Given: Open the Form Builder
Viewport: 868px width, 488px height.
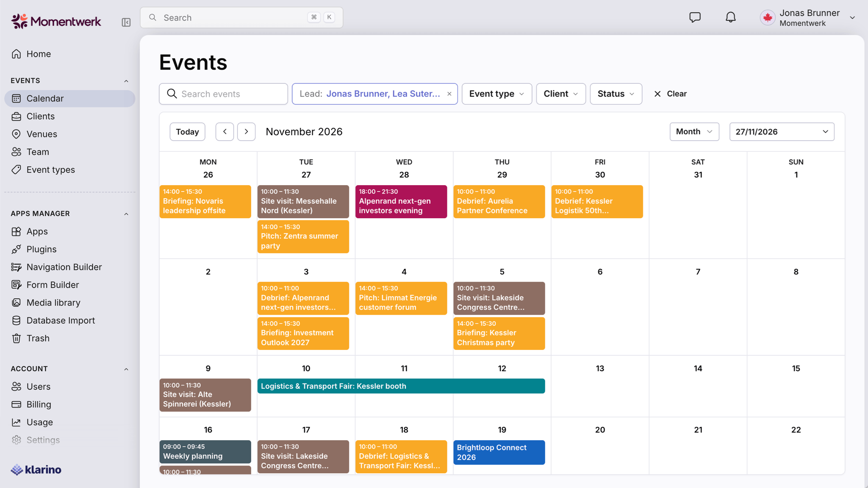Looking at the screenshot, I should [x=70, y=285].
